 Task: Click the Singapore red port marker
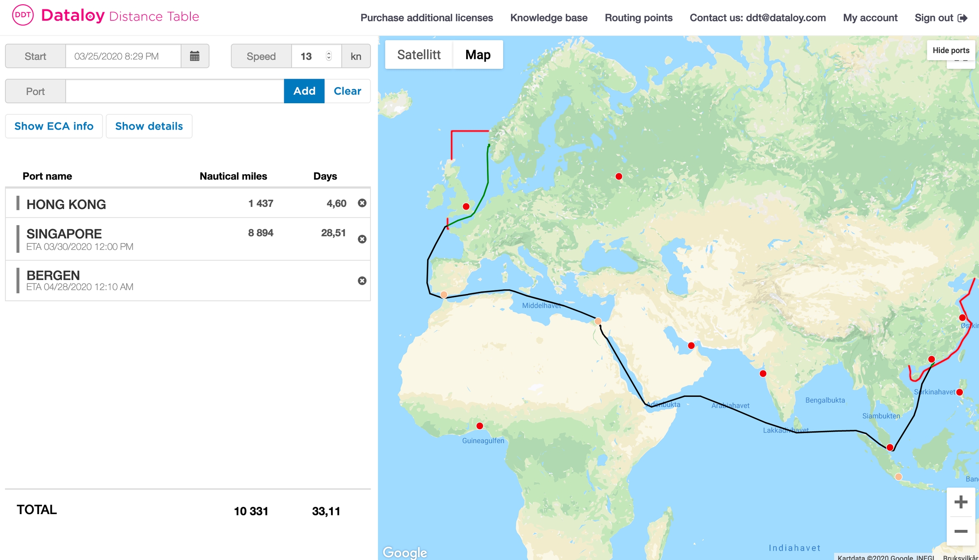[x=890, y=447]
